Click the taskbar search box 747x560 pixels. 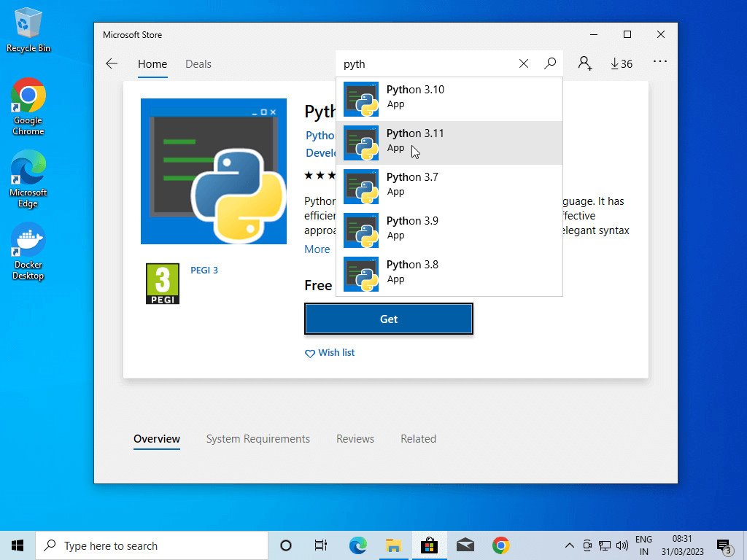tap(152, 545)
